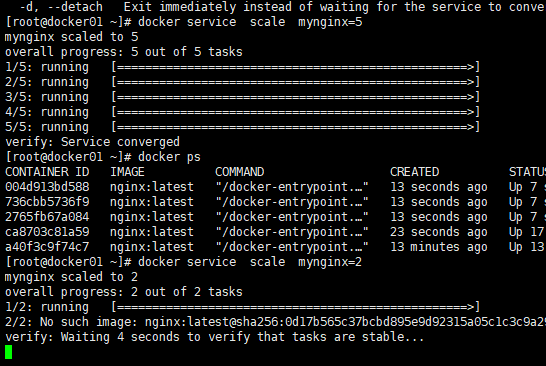Click the 5/5 running progress bar

coord(296,127)
